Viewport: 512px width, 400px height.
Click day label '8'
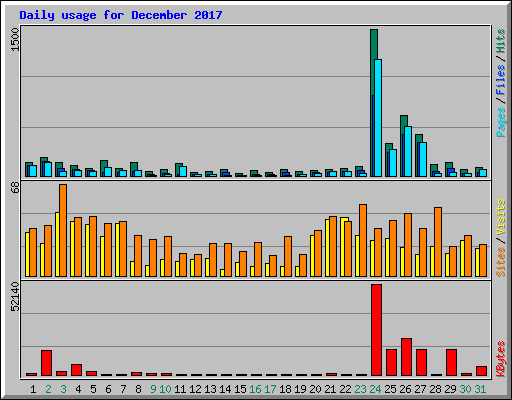point(138,389)
